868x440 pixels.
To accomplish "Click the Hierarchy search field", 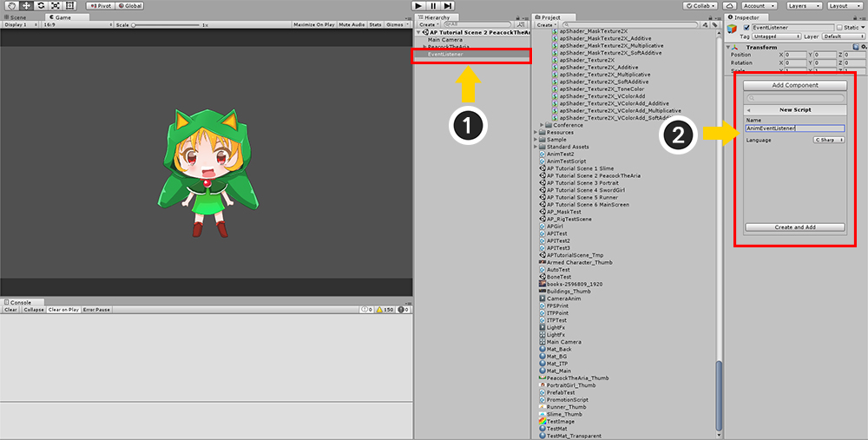I will [x=476, y=25].
